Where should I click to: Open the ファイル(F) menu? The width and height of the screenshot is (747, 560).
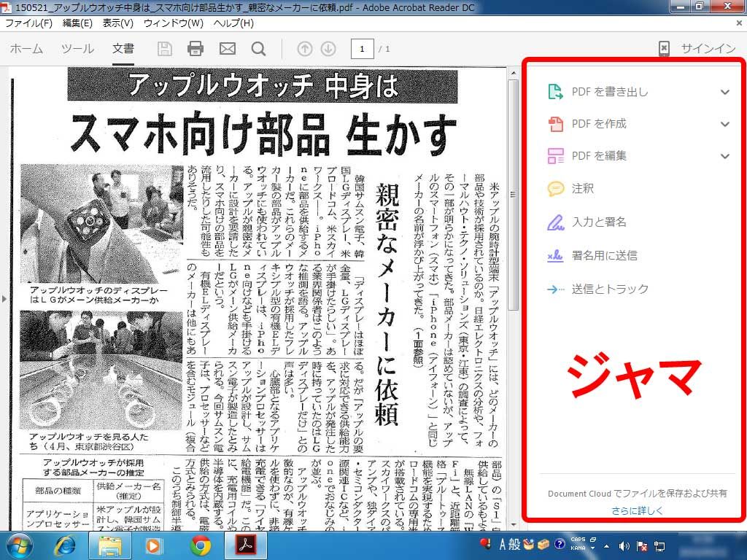pyautogui.click(x=28, y=23)
